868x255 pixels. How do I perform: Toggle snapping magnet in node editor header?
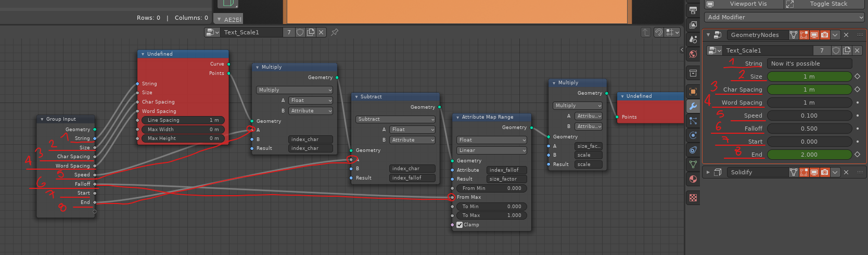(x=659, y=32)
